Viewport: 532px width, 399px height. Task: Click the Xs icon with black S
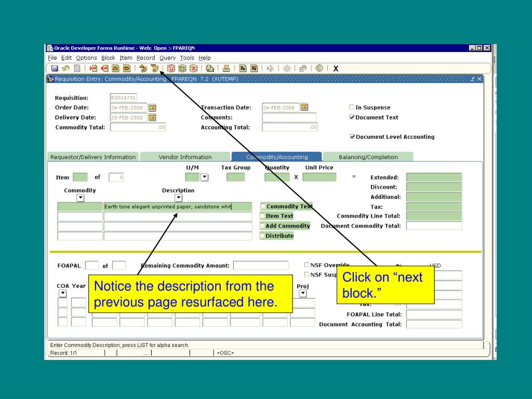pyautogui.click(x=243, y=68)
